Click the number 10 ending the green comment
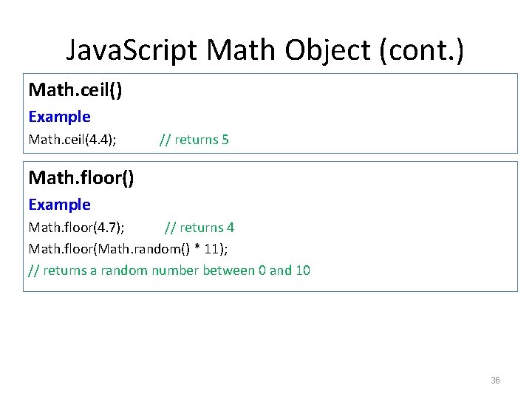The image size is (532, 399). pos(303,270)
